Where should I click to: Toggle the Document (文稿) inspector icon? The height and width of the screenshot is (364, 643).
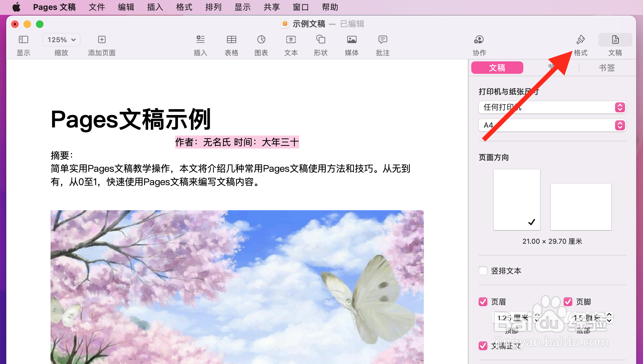pos(615,39)
